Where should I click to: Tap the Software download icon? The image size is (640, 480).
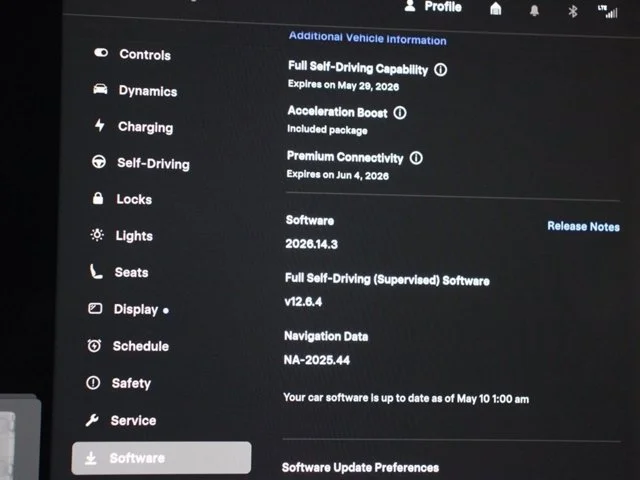coord(91,458)
